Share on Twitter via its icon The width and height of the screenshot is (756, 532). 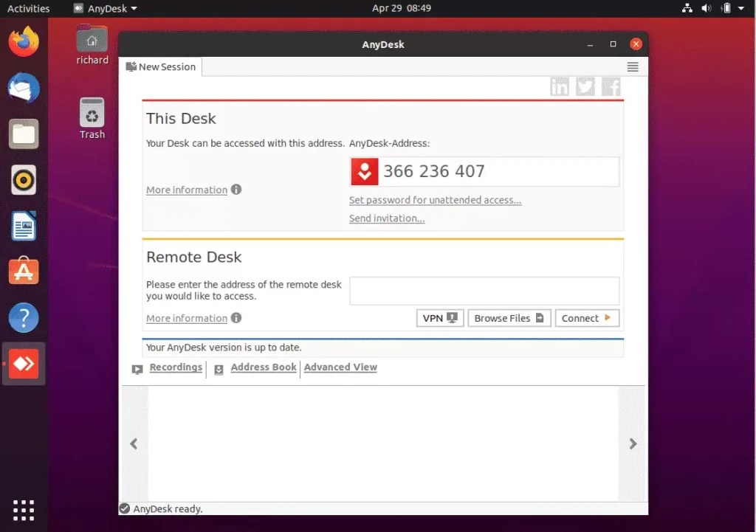[x=585, y=86]
